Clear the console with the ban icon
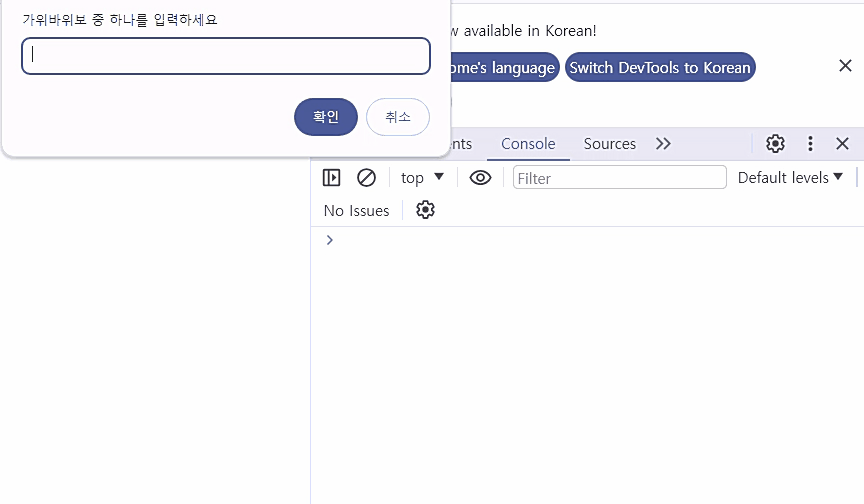Viewport: 864px width, 504px height. point(366,177)
